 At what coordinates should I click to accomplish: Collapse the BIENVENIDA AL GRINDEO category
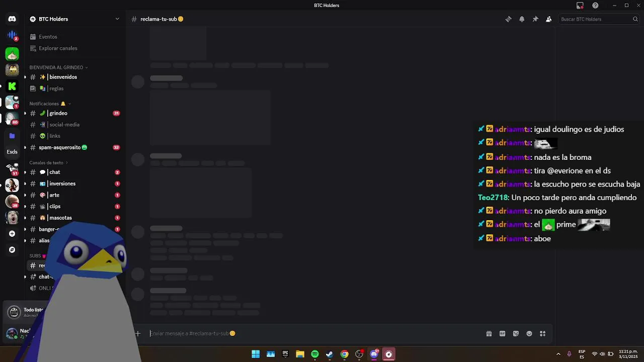point(58,67)
